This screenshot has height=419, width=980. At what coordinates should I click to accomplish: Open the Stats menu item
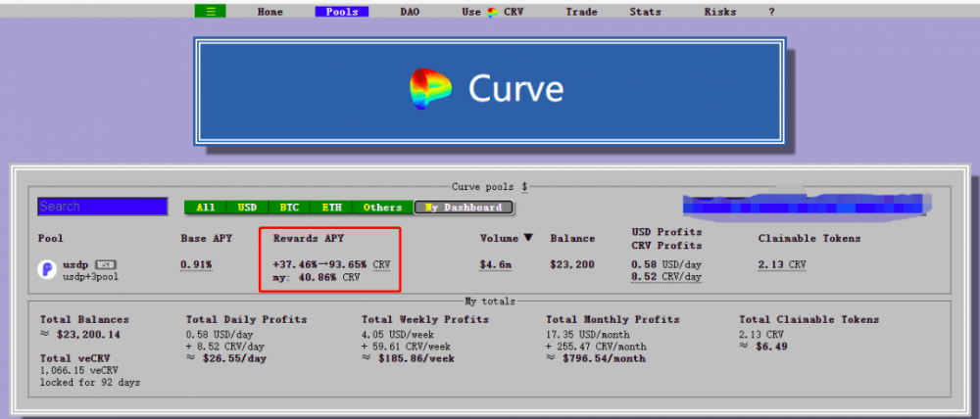646,12
